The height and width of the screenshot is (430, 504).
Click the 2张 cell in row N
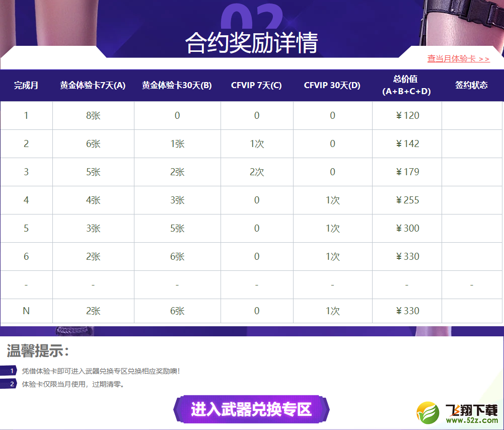(93, 311)
